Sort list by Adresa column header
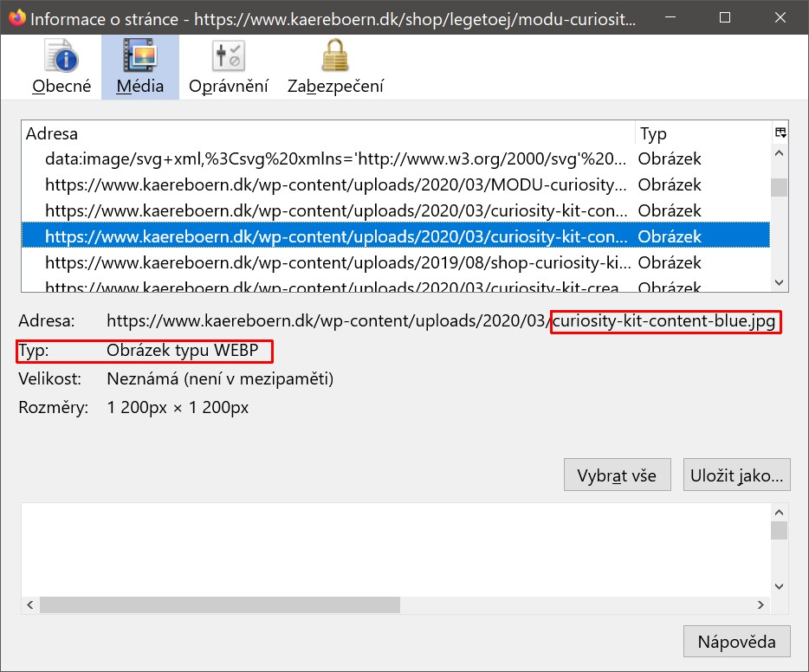Viewport: 809px width, 672px height. click(328, 133)
